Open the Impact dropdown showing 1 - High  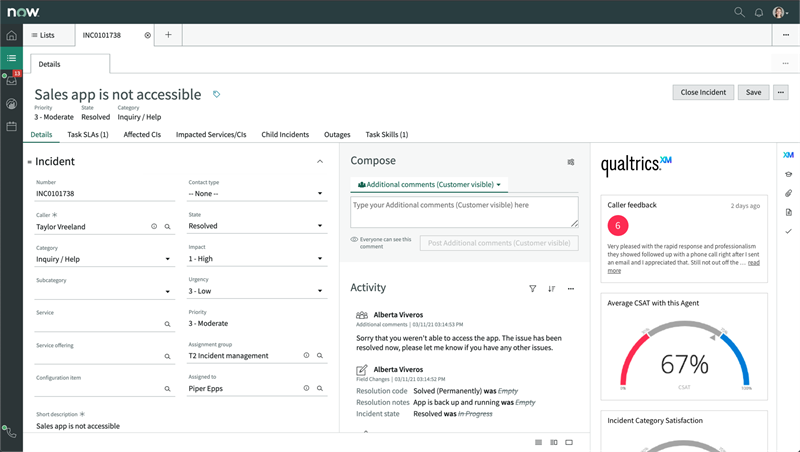256,259
